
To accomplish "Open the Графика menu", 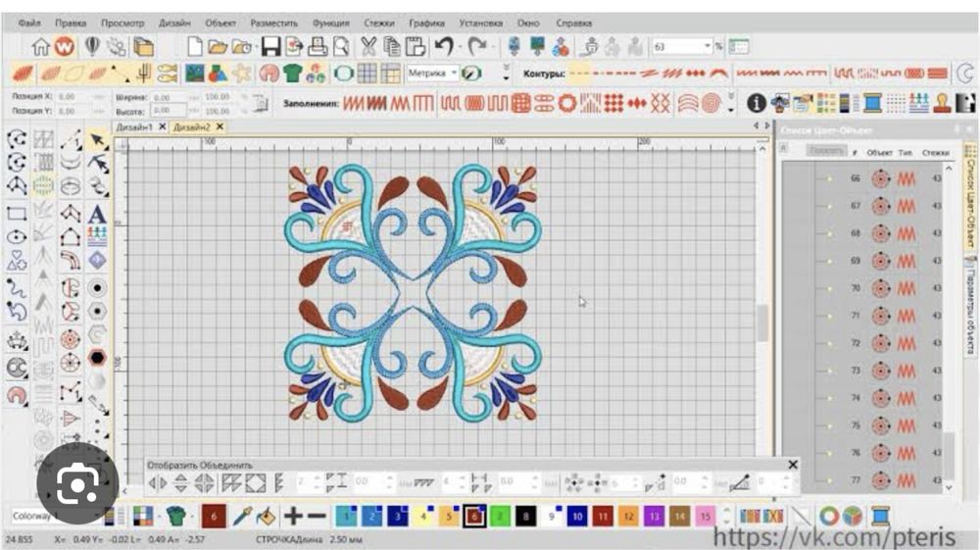I will pos(427,23).
